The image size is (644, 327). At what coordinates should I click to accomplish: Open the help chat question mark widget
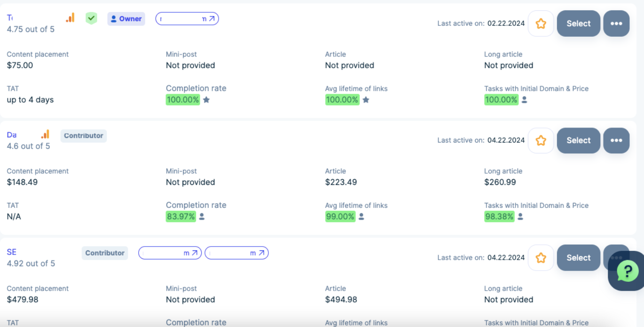click(x=628, y=271)
